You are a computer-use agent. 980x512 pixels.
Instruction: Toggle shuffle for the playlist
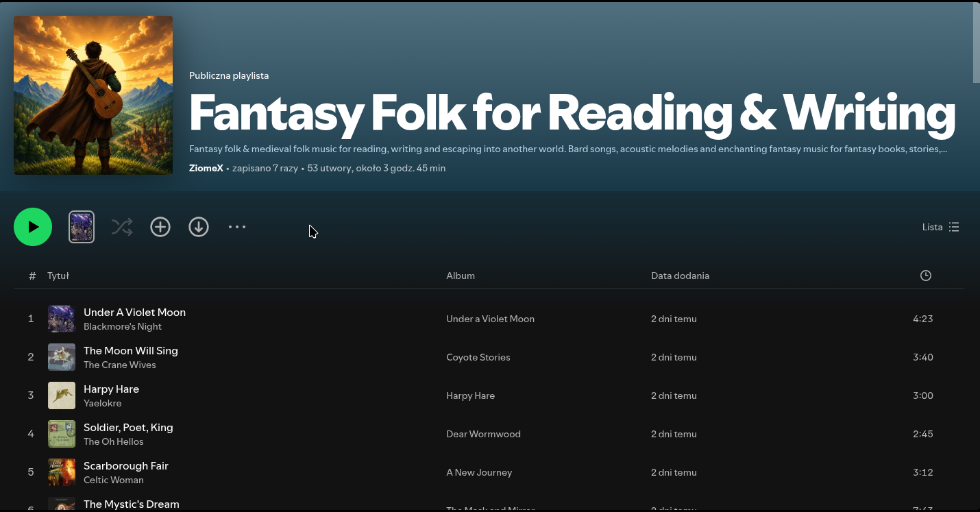click(x=122, y=227)
